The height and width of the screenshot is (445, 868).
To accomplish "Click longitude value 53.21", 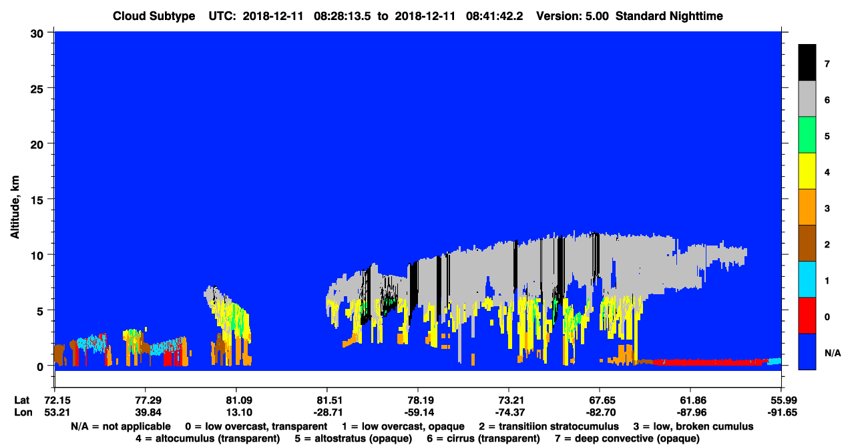I will (x=54, y=412).
